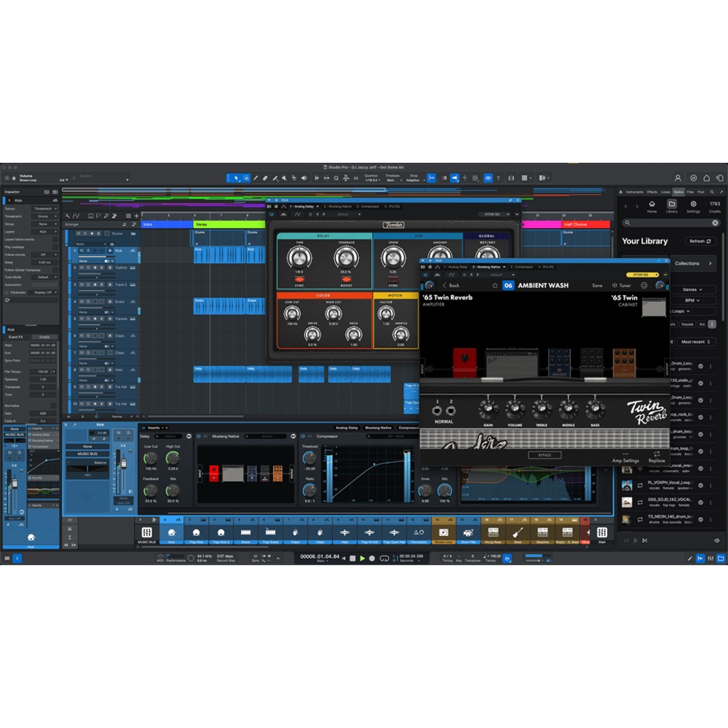The image size is (728, 728).
Task: Click the browser search magnifier icon beside Pool
Action: [x=712, y=192]
